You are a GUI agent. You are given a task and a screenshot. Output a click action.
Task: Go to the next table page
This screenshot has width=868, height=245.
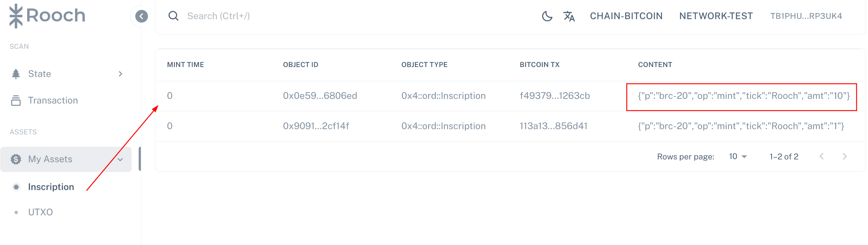(x=845, y=156)
